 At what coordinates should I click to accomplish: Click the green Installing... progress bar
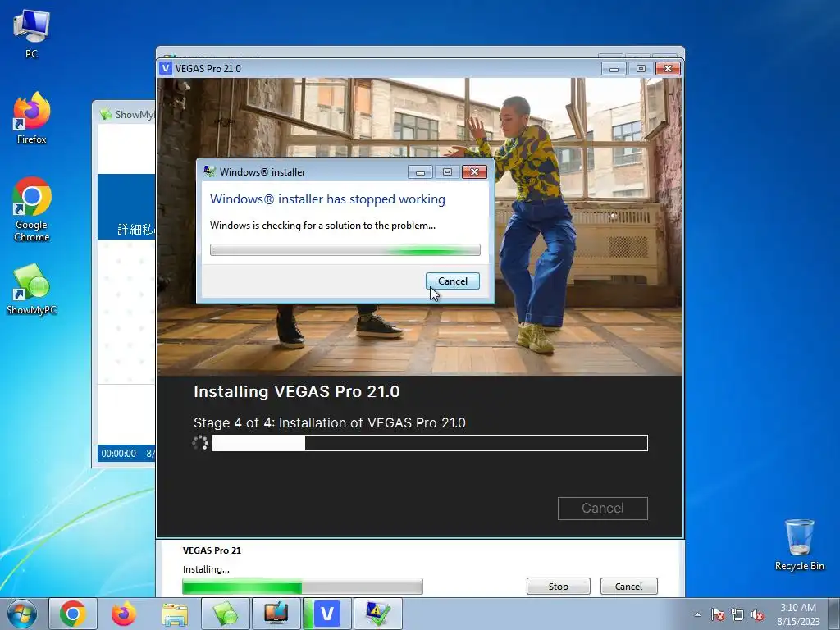coord(303,587)
